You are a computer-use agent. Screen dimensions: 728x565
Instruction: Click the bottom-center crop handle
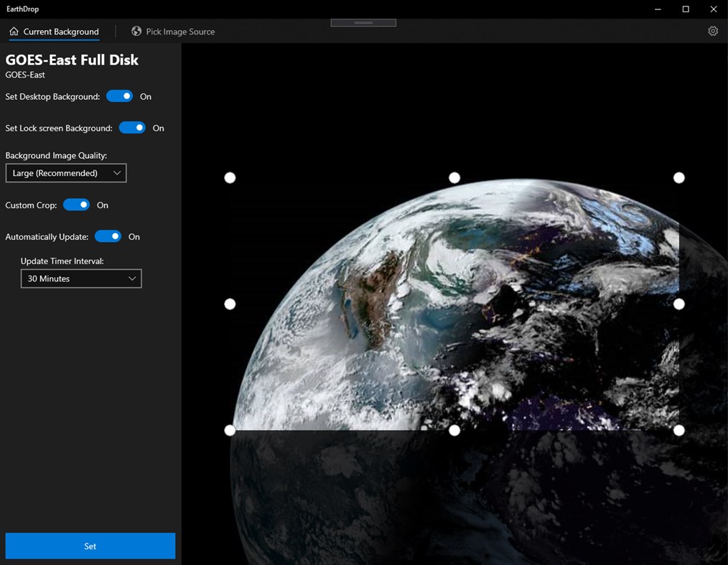[454, 430]
